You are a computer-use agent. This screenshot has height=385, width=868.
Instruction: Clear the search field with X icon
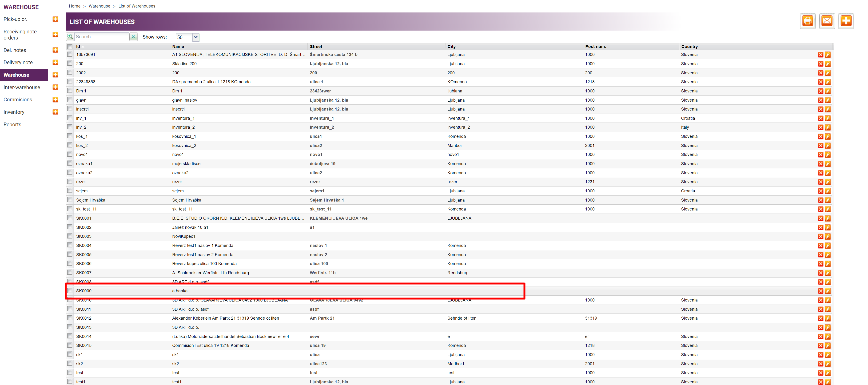click(133, 37)
